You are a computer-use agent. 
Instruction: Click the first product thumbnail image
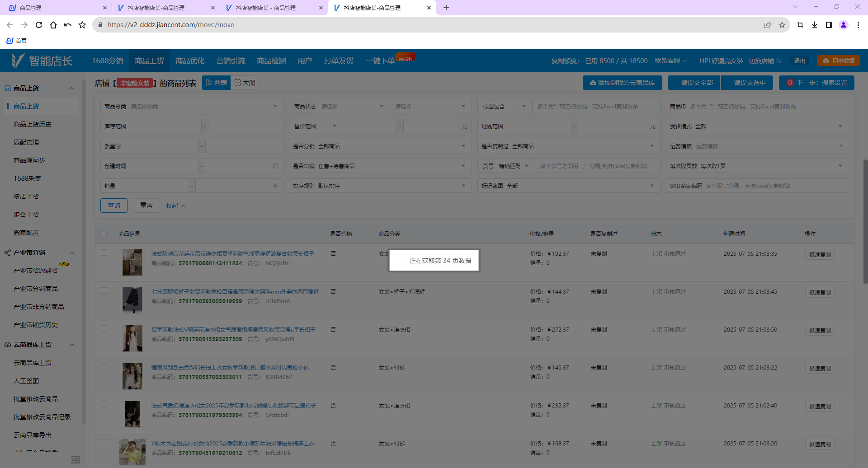[132, 262]
